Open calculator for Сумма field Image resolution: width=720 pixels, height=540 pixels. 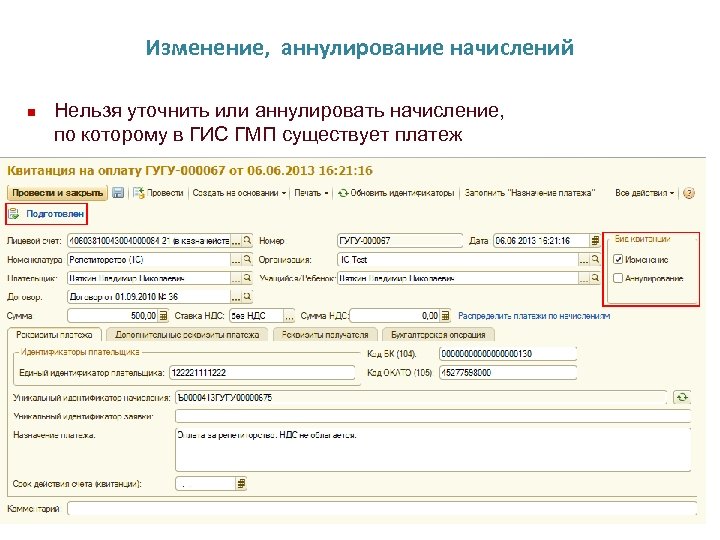tap(163, 316)
